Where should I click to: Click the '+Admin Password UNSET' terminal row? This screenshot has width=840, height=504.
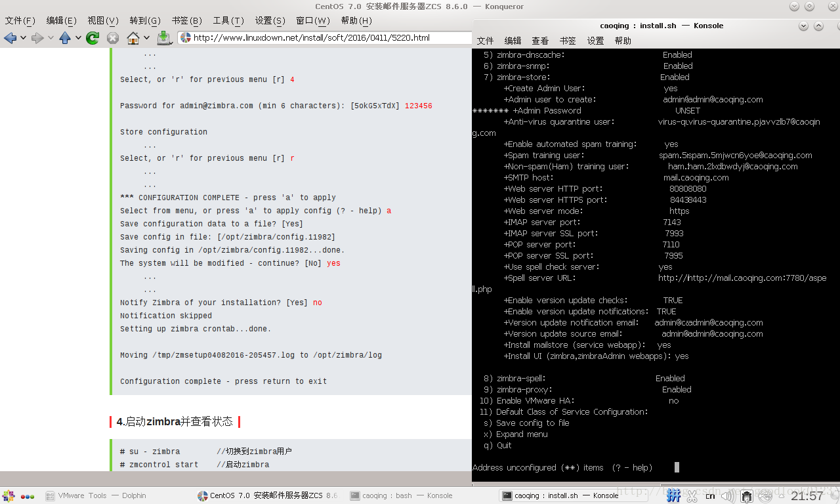586,110
